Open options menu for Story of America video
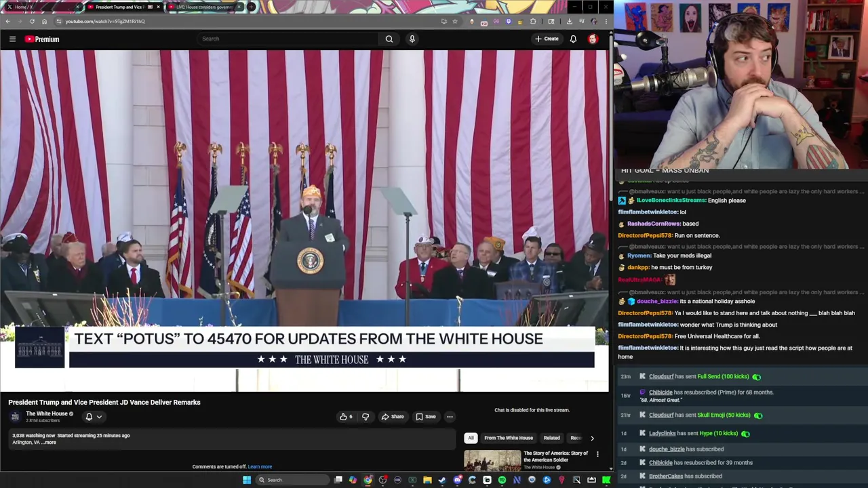 pos(597,454)
